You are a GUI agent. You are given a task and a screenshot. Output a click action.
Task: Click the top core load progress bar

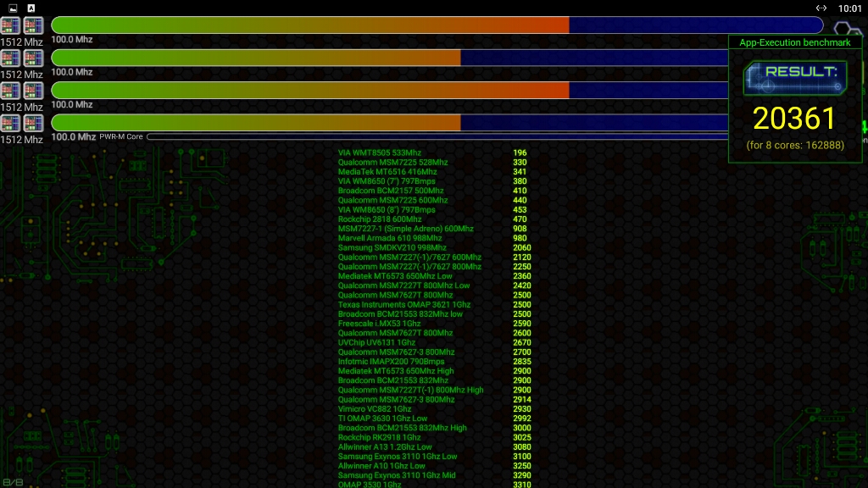coord(437,25)
